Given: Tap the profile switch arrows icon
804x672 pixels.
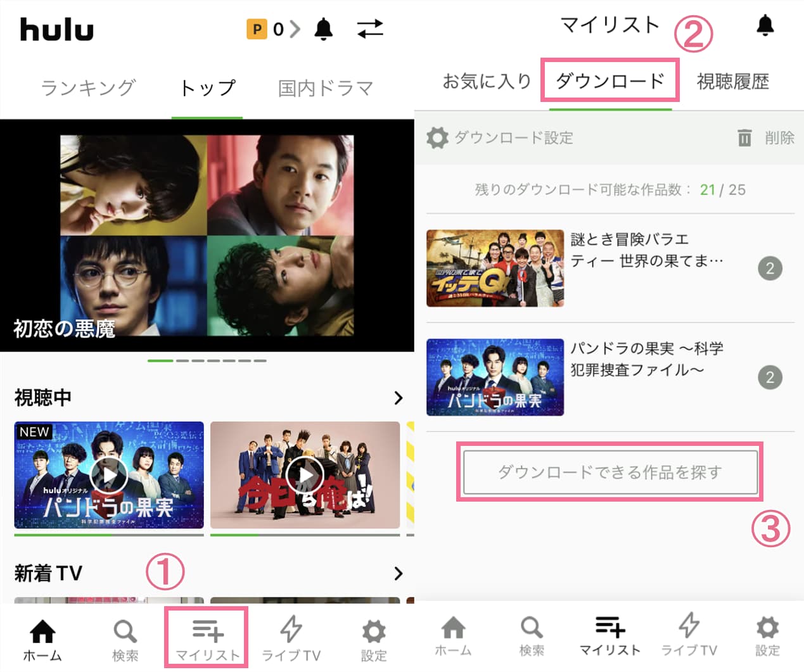Looking at the screenshot, I should coord(370,29).
